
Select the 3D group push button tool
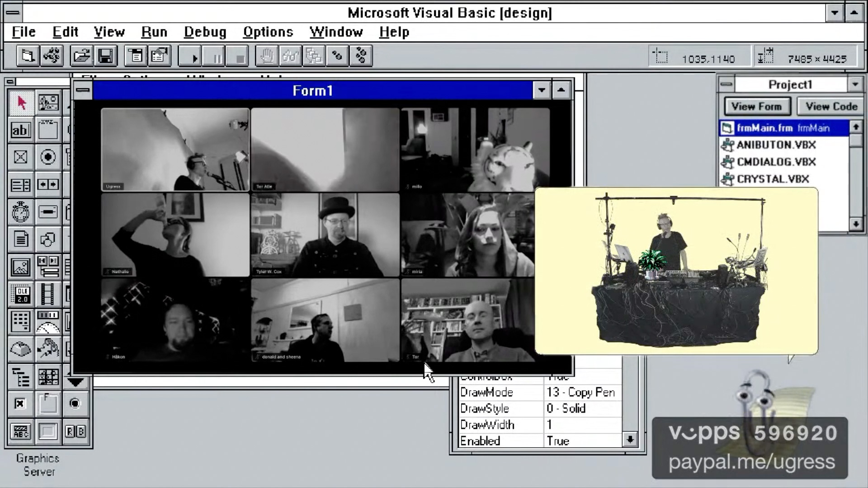(x=75, y=432)
